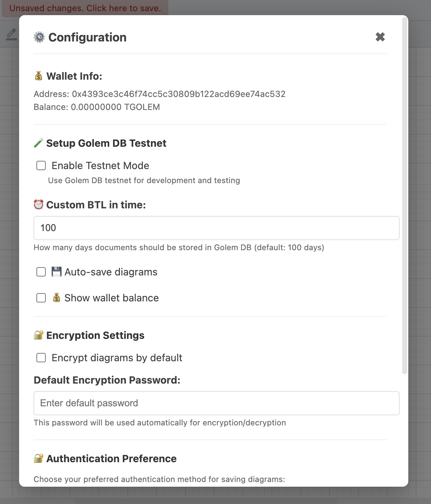
Task: Toggle Auto-save diagrams on
Action: click(41, 272)
